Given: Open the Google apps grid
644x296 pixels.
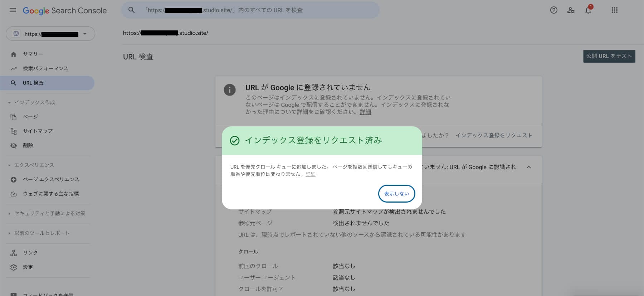Looking at the screenshot, I should point(614,10).
